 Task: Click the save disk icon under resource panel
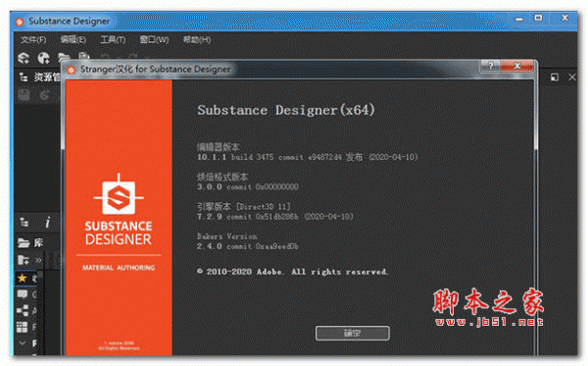click(24, 95)
